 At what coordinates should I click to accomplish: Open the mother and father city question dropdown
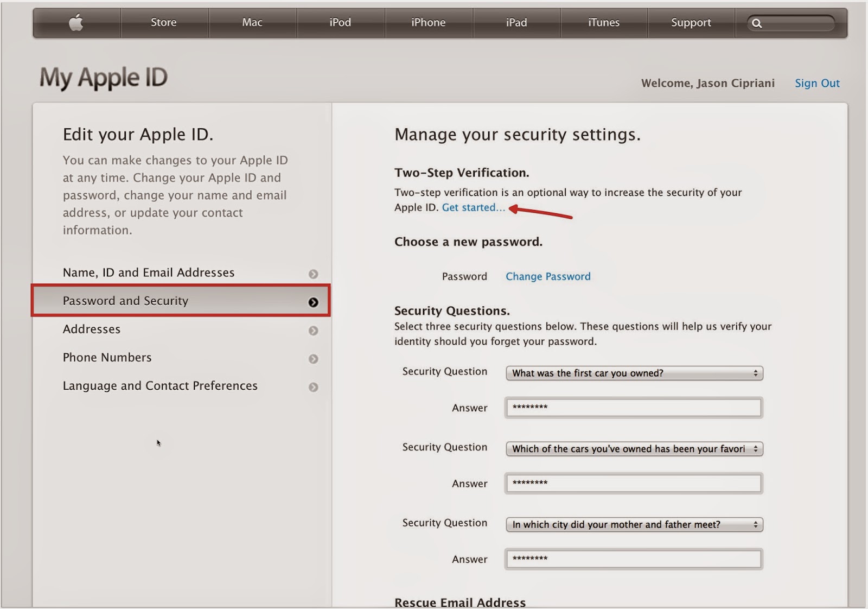pyautogui.click(x=634, y=525)
